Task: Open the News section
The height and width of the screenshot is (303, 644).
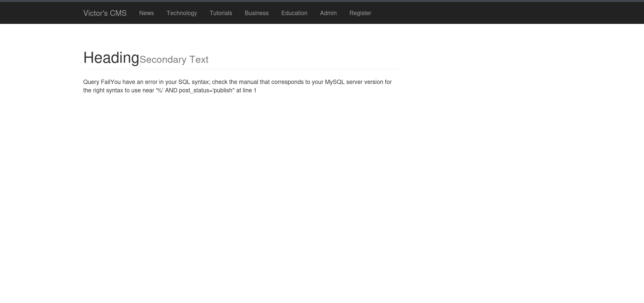Action: click(x=146, y=13)
